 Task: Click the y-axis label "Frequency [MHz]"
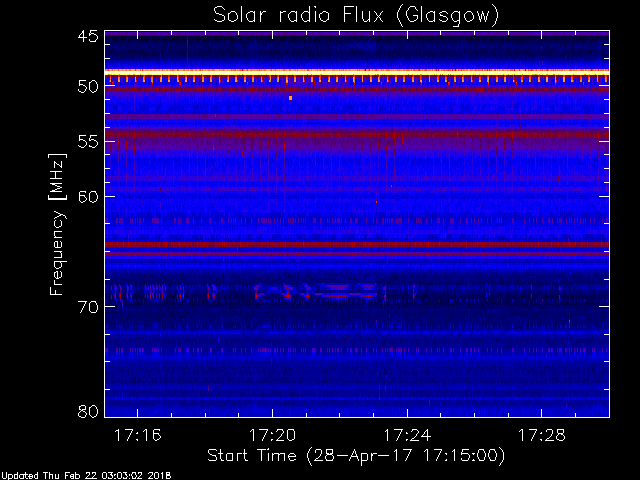(57, 224)
